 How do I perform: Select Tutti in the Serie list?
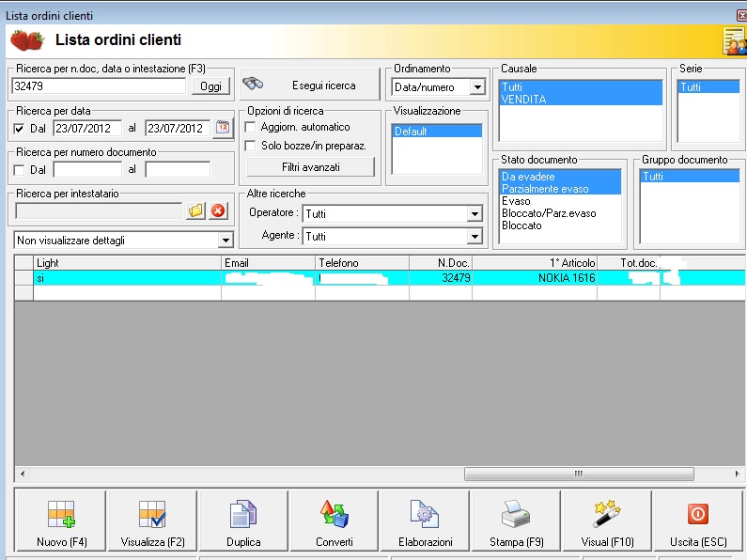tap(708, 87)
